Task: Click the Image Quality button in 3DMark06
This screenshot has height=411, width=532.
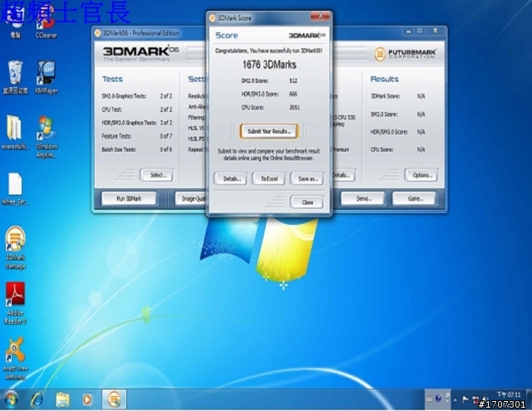Action: (x=190, y=198)
